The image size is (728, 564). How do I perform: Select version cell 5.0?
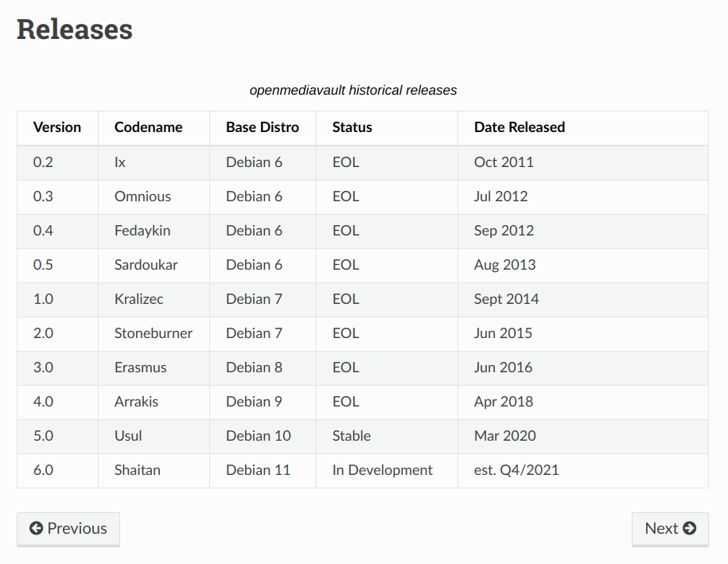(x=43, y=436)
